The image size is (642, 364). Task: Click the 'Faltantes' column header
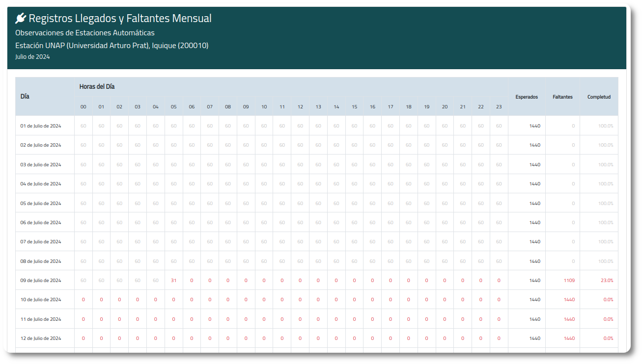562,97
